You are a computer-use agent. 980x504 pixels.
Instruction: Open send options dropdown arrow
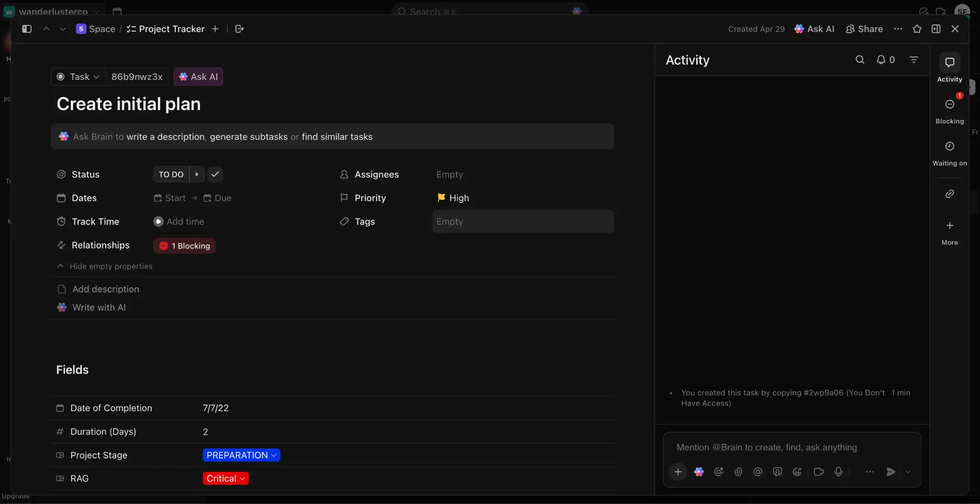(908, 472)
